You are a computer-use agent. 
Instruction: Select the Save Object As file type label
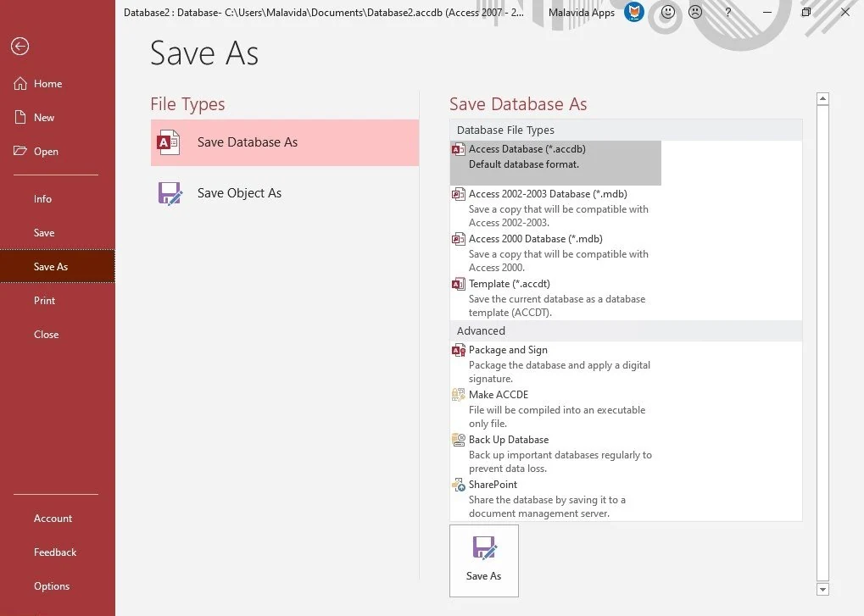(x=239, y=193)
